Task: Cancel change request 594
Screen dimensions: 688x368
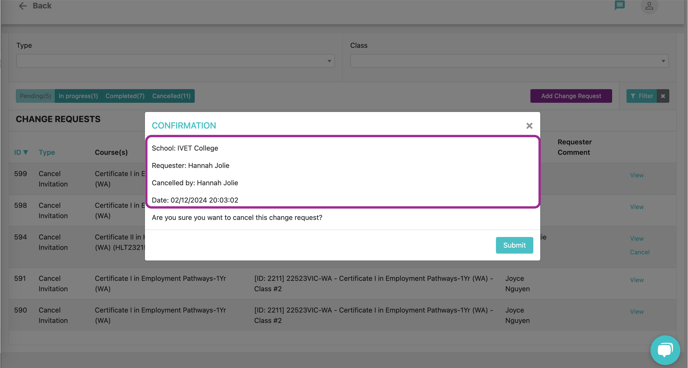Action: 640,252
